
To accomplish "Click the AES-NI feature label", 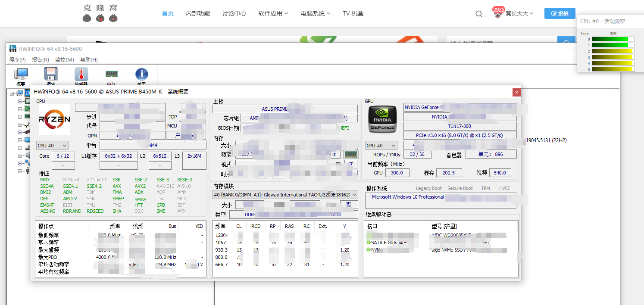I will tap(47, 211).
